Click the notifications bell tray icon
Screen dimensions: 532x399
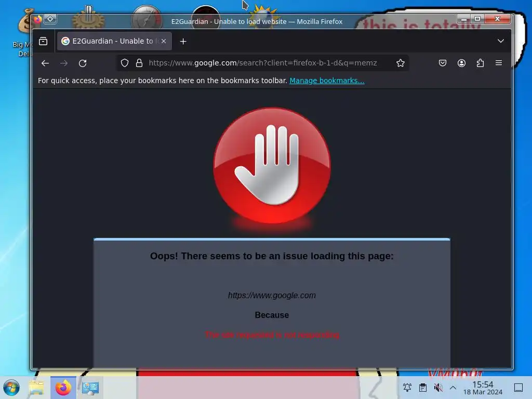(x=407, y=387)
